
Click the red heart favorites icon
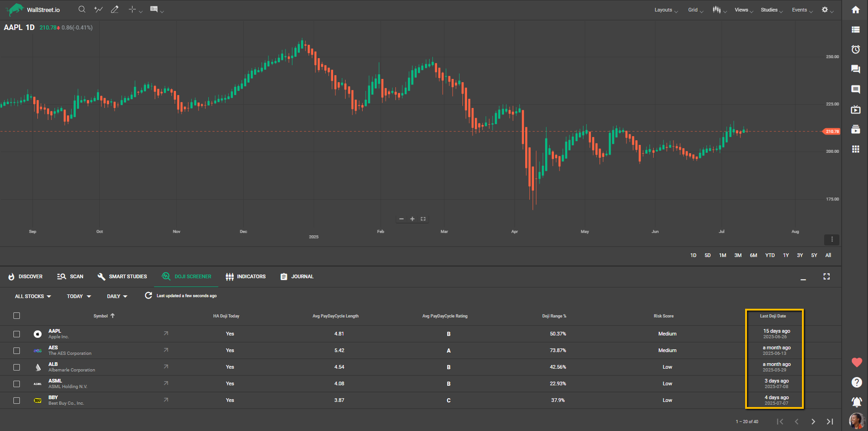pyautogui.click(x=856, y=362)
